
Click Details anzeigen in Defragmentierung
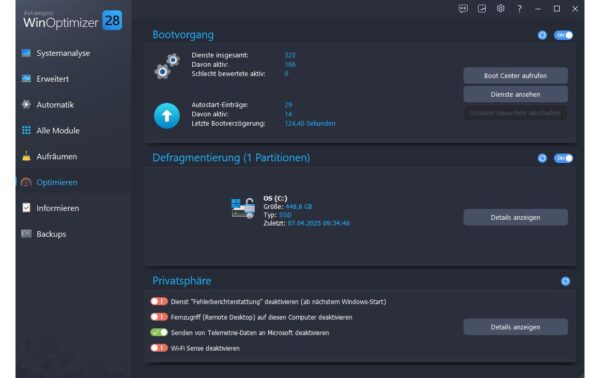click(515, 217)
